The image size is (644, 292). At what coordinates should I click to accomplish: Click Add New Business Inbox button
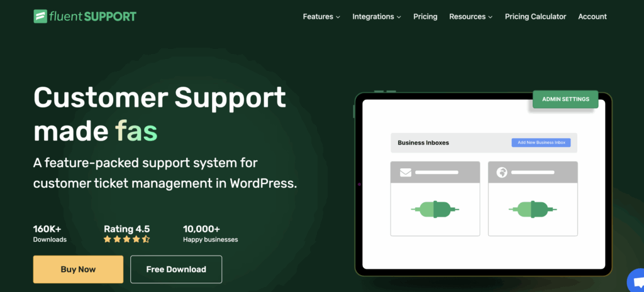(x=541, y=143)
